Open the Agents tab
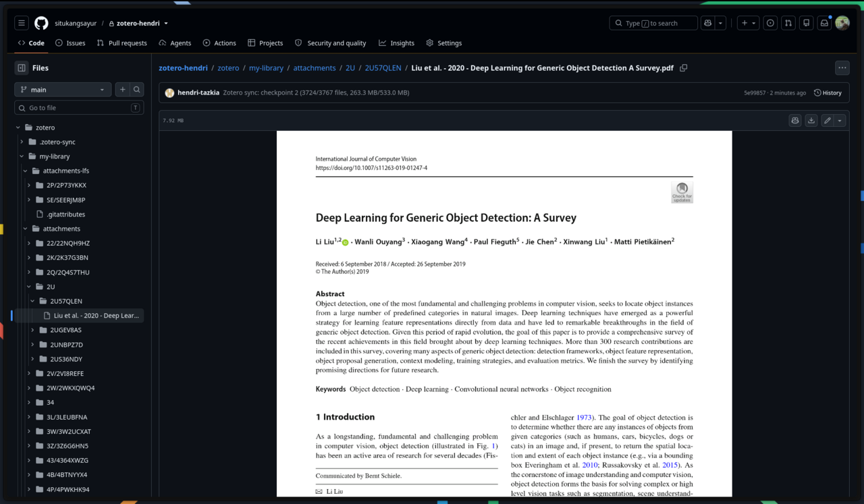This screenshot has height=504, width=864. 175,43
